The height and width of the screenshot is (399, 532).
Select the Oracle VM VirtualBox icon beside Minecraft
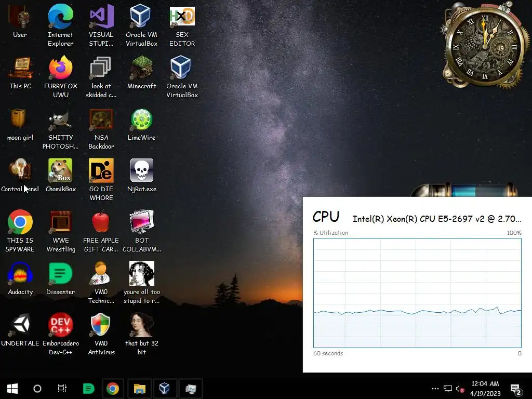pos(182,77)
